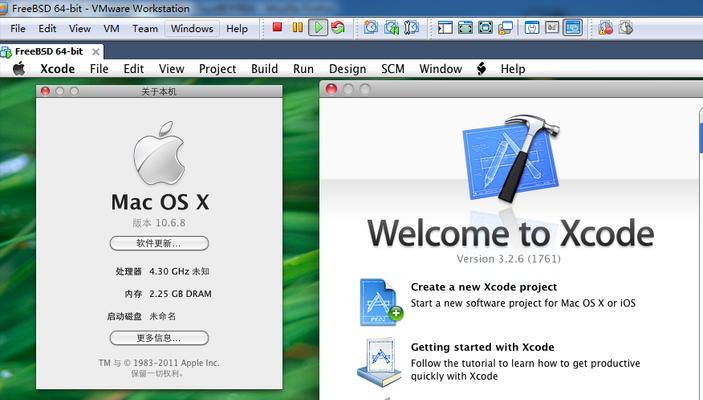The height and width of the screenshot is (400, 703).
Task: Open the Xcode Design menu
Action: (347, 69)
